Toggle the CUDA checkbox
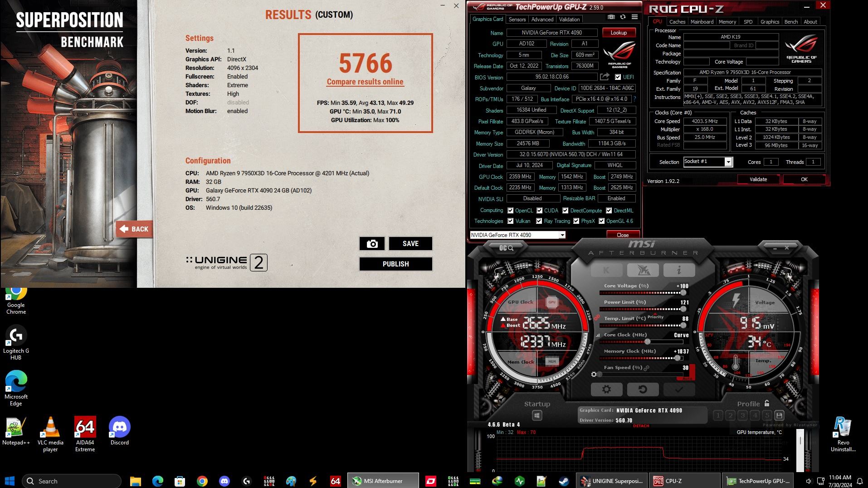 pos(540,211)
